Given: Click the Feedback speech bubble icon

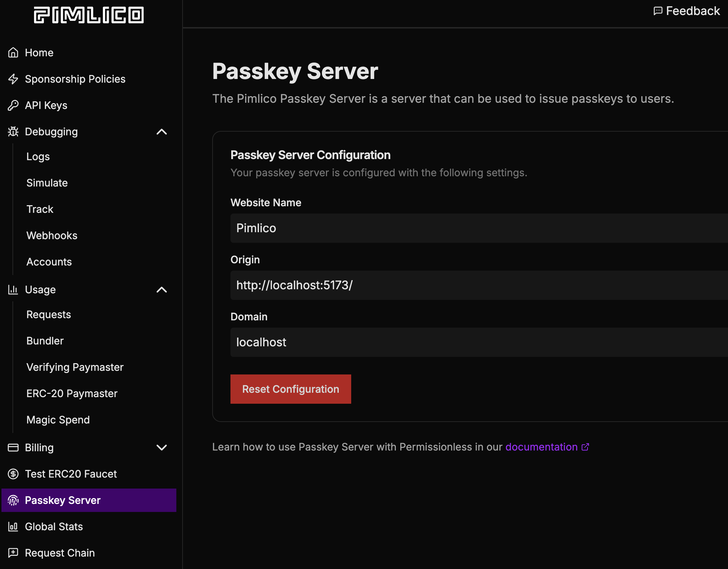Looking at the screenshot, I should 658,11.
